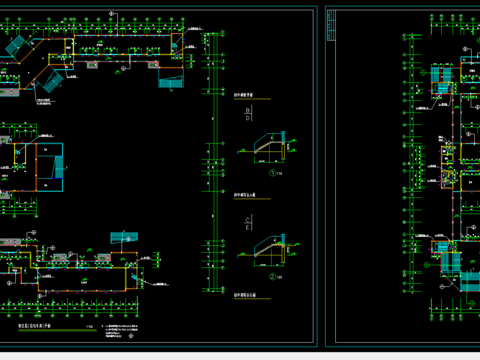The width and height of the screenshot is (480, 360).
Task: Click the B/D axis fraction label
Action: [248, 114]
